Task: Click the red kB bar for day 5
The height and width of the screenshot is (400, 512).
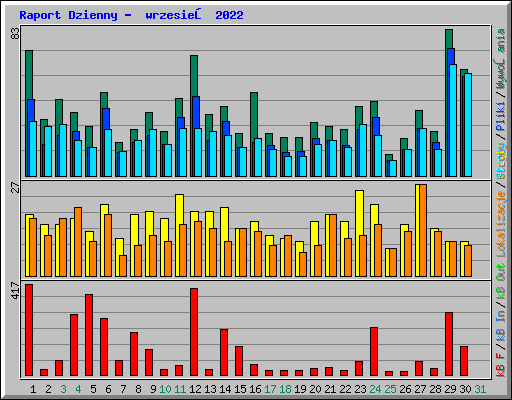Action: 89,335
